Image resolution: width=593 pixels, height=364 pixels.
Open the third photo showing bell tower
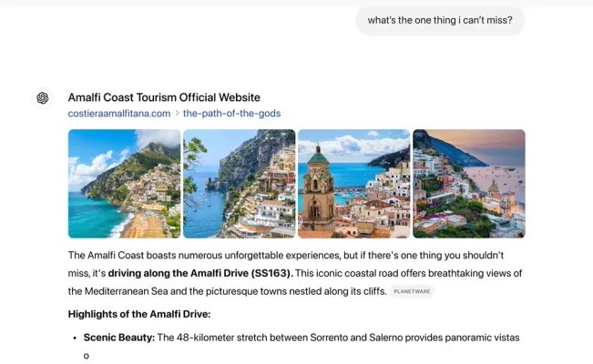coord(353,183)
